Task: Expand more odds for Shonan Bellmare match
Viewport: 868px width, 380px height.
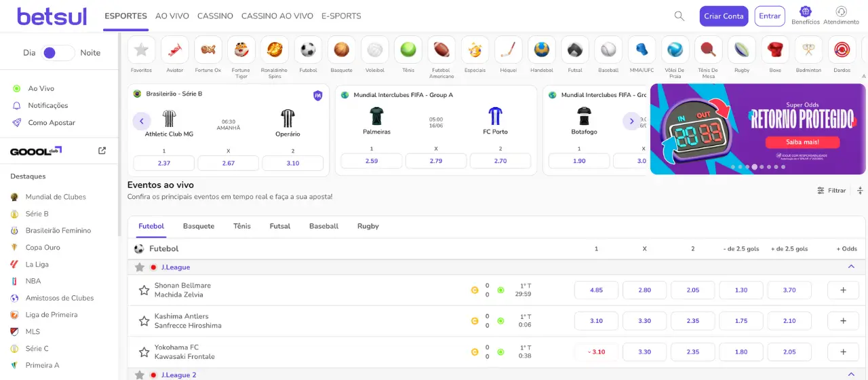Action: (x=844, y=290)
